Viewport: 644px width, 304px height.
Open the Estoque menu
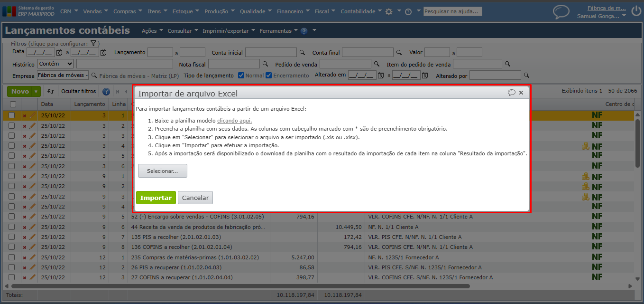(186, 11)
